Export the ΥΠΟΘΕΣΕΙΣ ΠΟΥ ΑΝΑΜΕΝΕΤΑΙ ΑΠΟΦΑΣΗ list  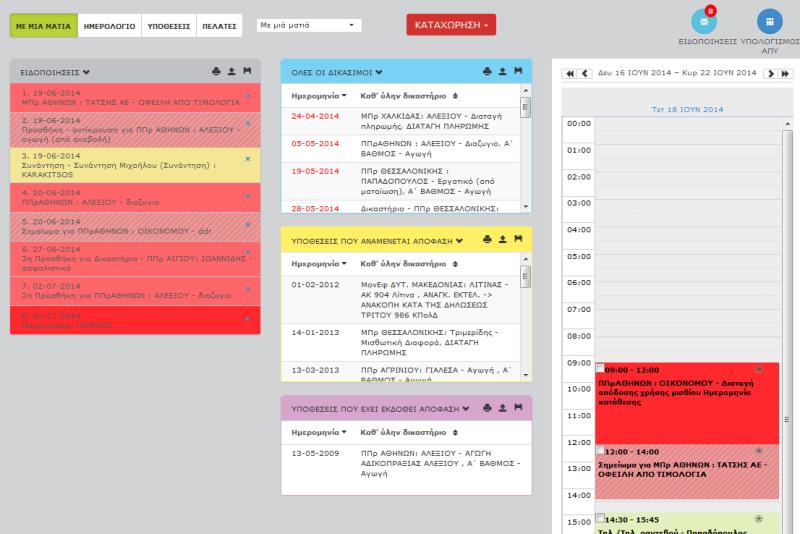503,239
